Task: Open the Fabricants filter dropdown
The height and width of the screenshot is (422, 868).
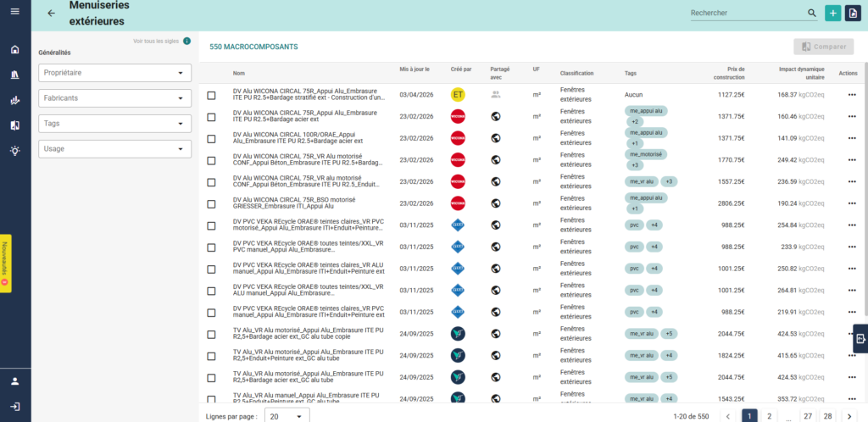Action: click(114, 98)
